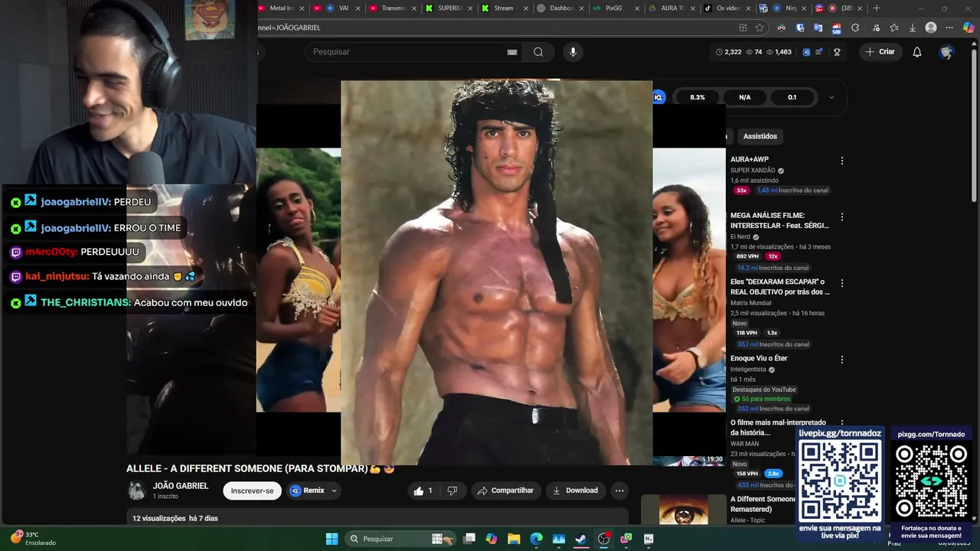The image size is (980, 551).
Task: Click the Criar create button
Action: tap(880, 52)
